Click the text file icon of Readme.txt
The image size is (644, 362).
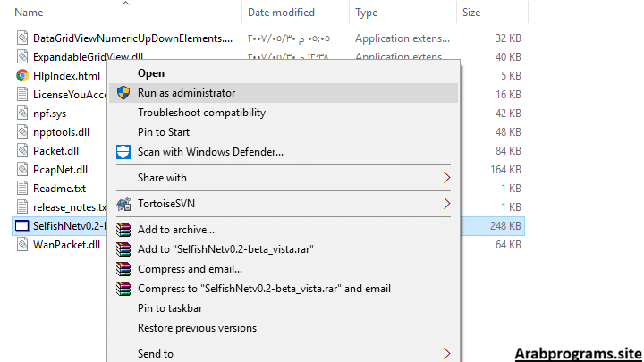22,188
